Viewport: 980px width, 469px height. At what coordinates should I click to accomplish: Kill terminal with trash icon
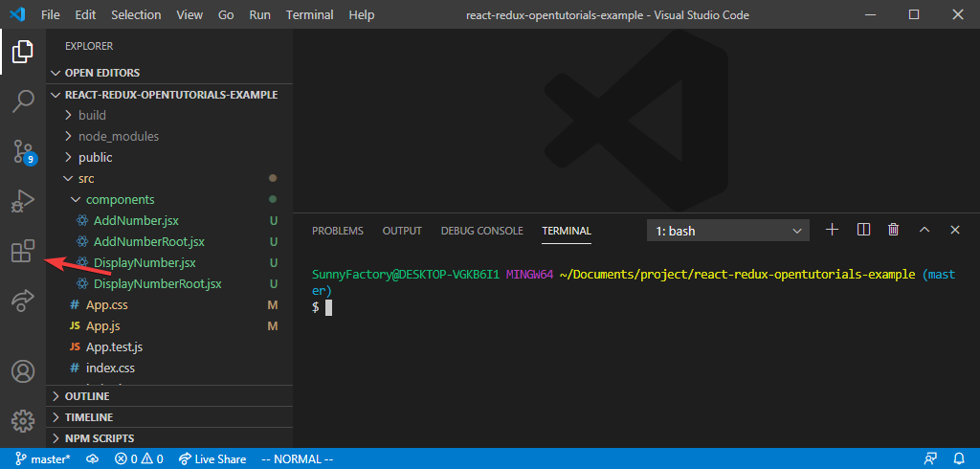coord(894,230)
